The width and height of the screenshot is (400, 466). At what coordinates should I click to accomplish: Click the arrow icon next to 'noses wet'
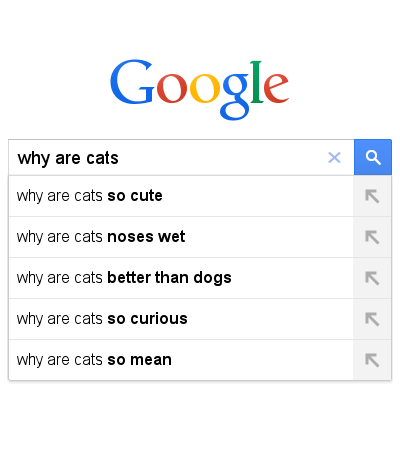pos(372,237)
